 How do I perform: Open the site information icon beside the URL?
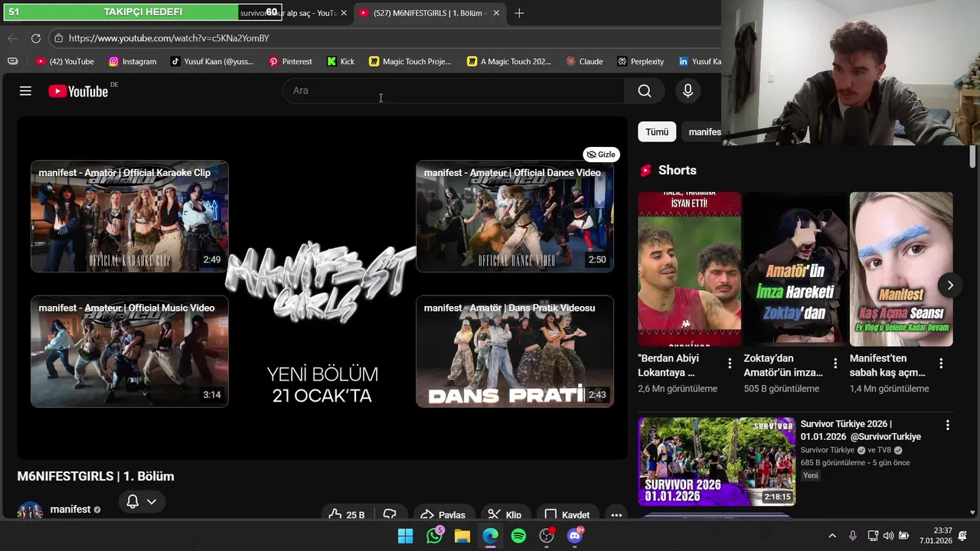coord(58,38)
